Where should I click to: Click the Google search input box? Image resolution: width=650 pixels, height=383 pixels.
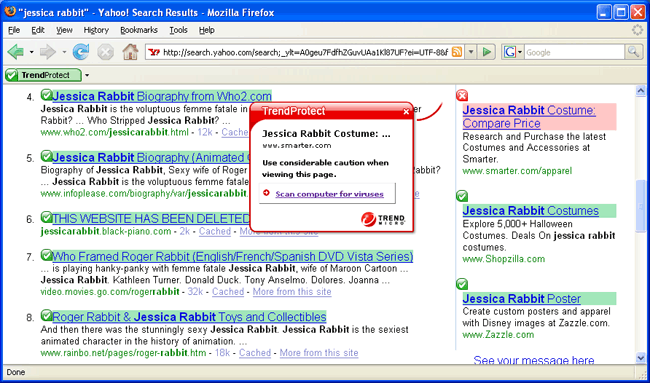[574, 52]
